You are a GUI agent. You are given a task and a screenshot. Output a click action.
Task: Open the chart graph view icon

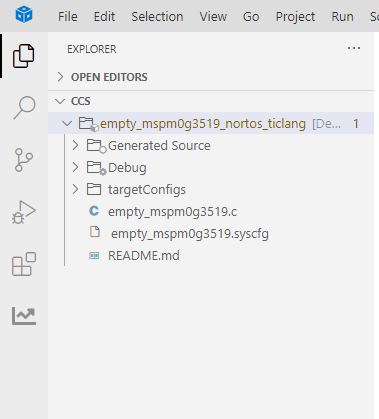[24, 316]
